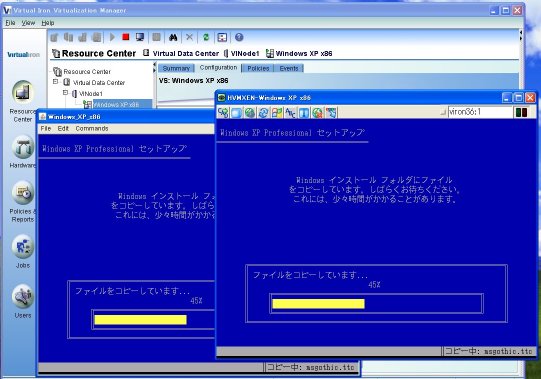The width and height of the screenshot is (541, 379).
Task: Click the greyed-out green Start arrow in manager toolbar
Action: [112, 37]
